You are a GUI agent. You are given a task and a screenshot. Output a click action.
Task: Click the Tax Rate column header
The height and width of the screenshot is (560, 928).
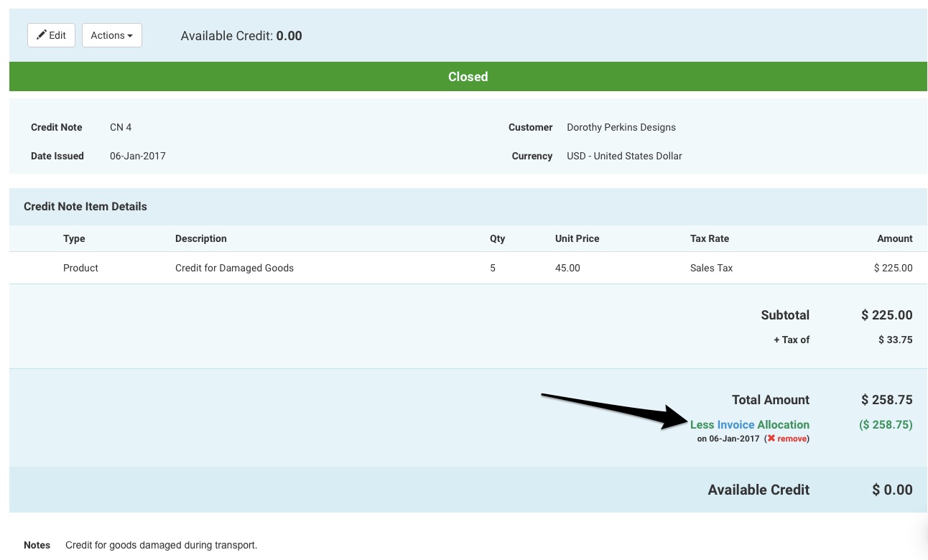[710, 238]
